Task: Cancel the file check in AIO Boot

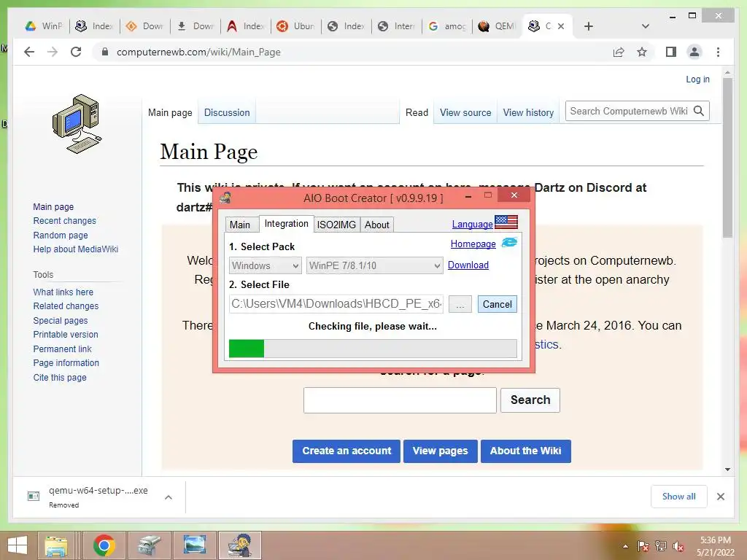Action: [498, 304]
